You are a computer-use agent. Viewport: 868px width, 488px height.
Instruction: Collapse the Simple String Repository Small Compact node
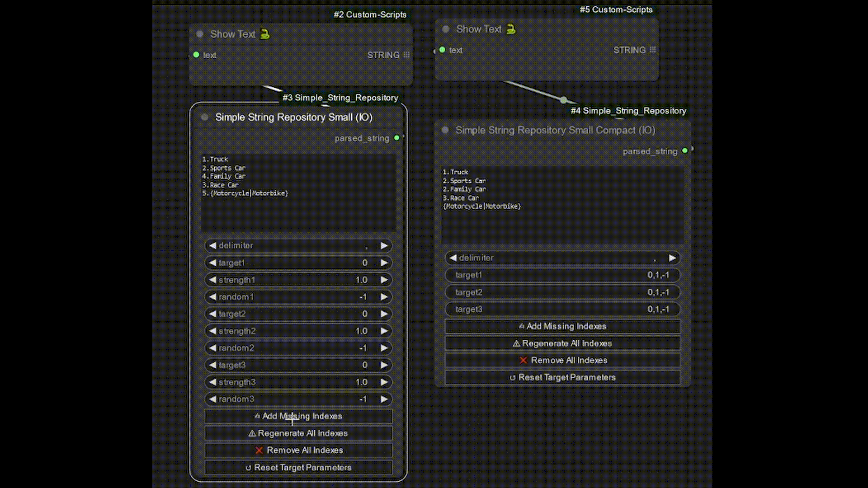[445, 130]
